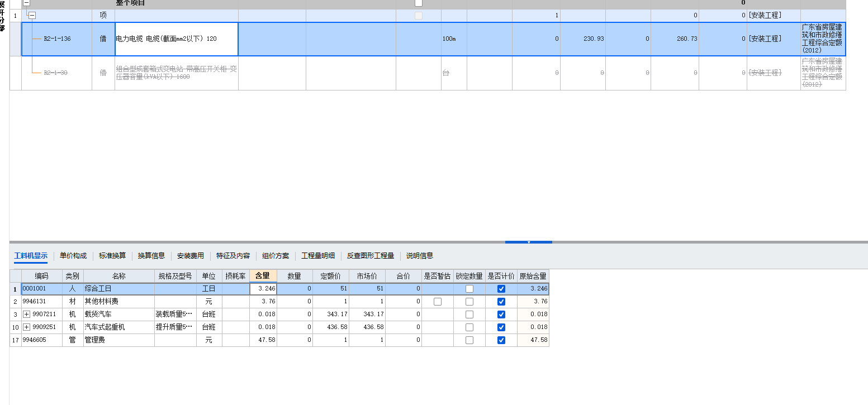Open the 特征及内容 tab
This screenshot has height=405, width=868.
pos(233,256)
